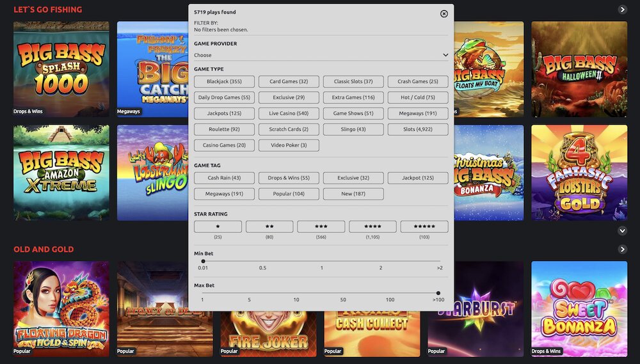Close the filter panel with X icon
The image size is (640, 364).
[444, 14]
